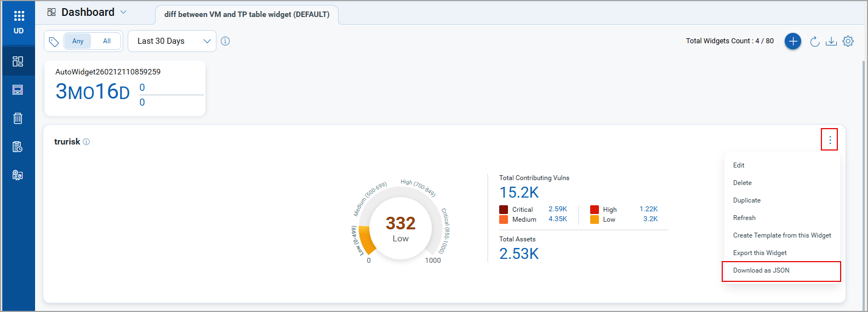Image resolution: width=868 pixels, height=312 pixels.
Task: Click the Critical dark red color swatch
Action: click(x=504, y=210)
